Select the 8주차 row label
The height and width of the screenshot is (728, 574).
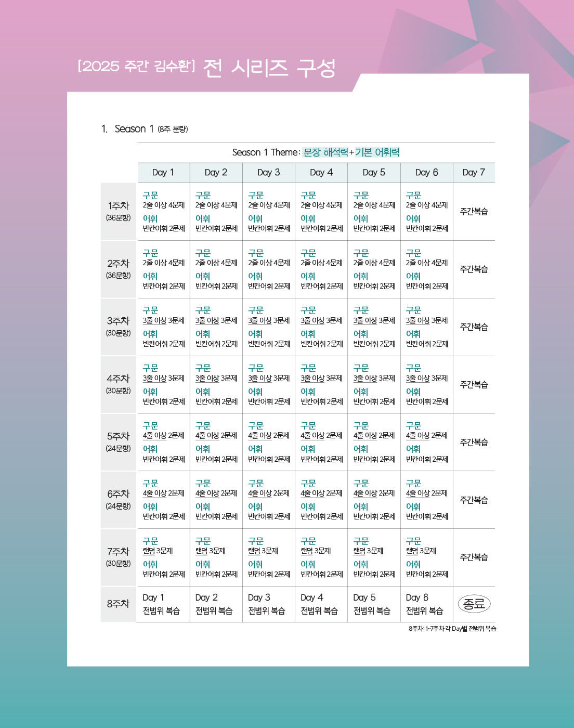click(119, 604)
